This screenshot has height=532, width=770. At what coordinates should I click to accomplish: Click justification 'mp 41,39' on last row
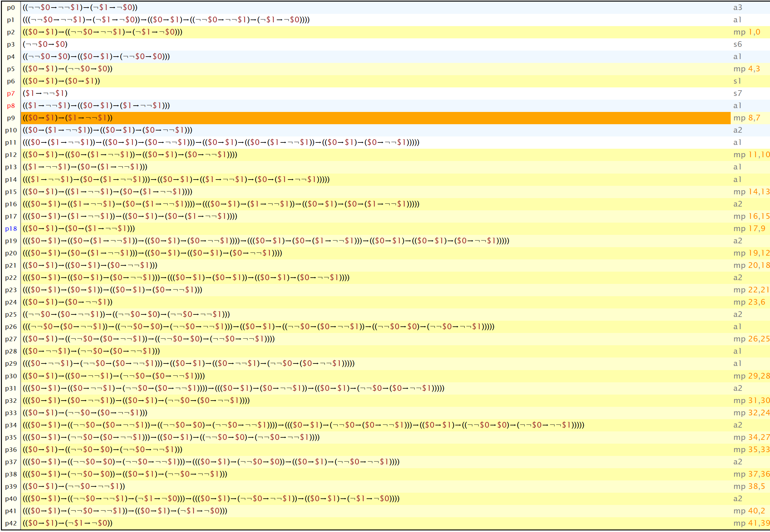[751, 523]
